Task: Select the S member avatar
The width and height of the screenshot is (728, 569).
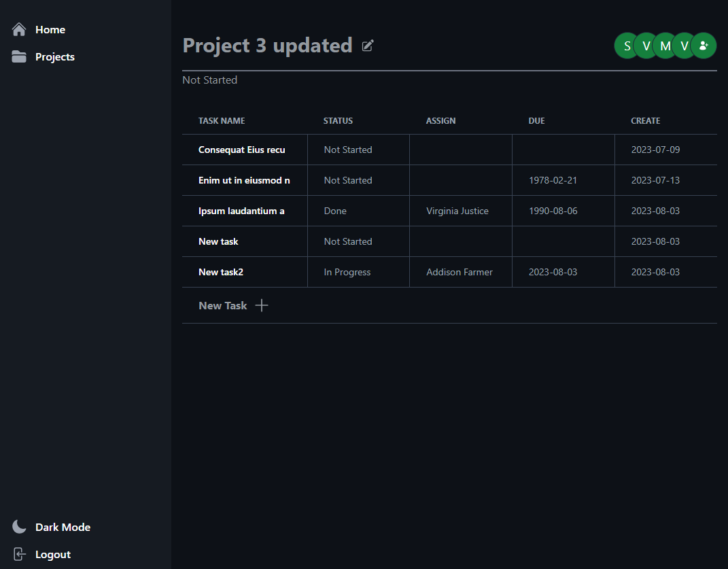Action: (626, 46)
